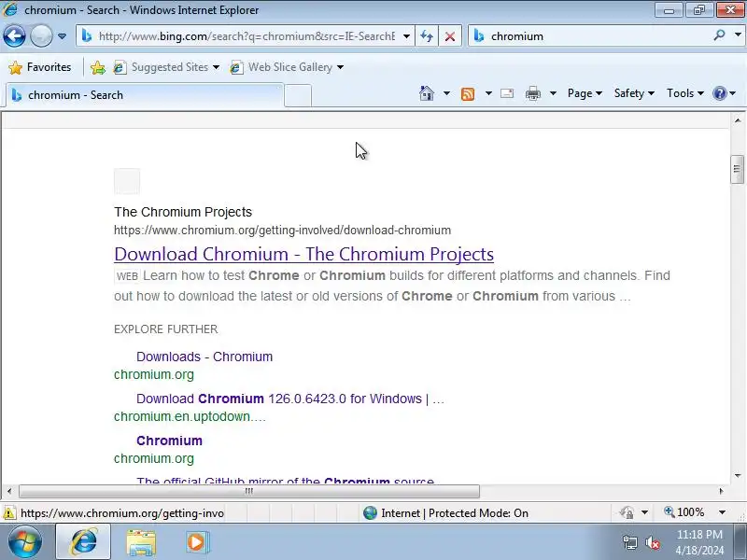Open Download Chromium 126.0.6423.0 for Windows link
Viewport: 747px width, 560px height.
tap(290, 399)
